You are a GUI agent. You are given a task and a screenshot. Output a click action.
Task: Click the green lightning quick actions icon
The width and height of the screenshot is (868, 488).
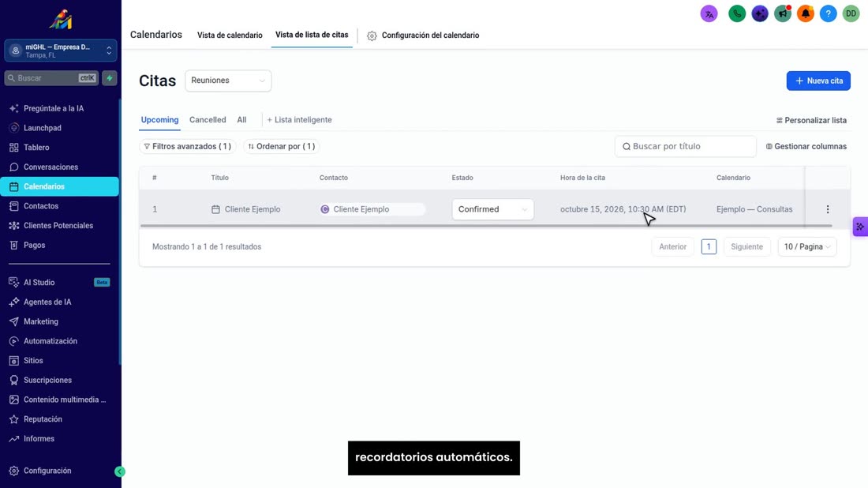110,78
